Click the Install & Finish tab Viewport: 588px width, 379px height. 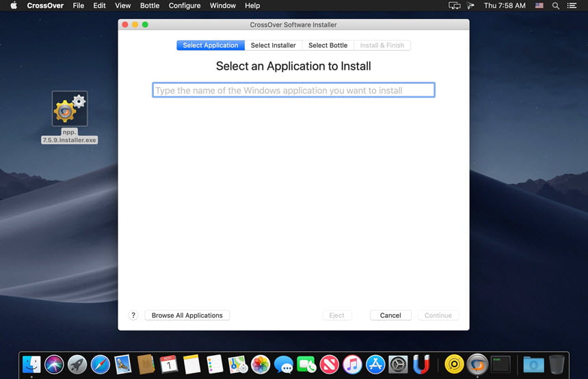tap(382, 45)
